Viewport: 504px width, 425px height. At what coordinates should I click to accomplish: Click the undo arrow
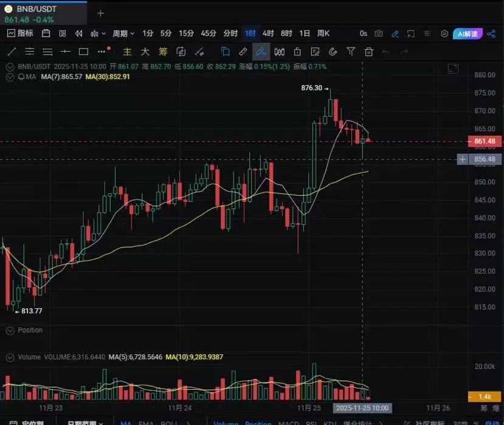click(386, 52)
